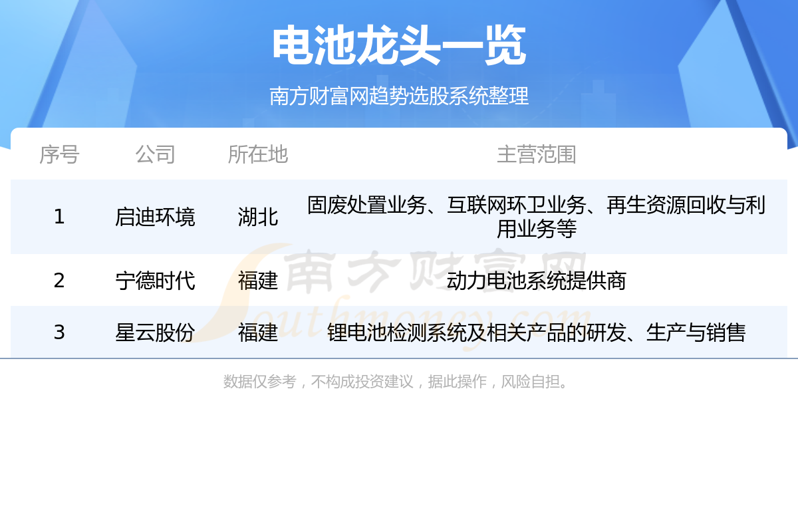
Task: Click the disclaimer 数据仅参考 footer text
Action: coord(399,382)
